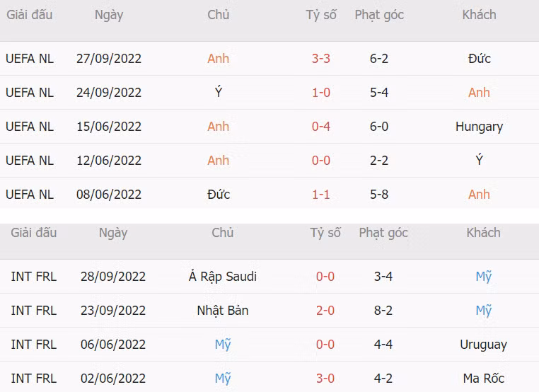Click the À Rập Saudi team name
Viewport: 539px width, 392px height.
coord(223,277)
